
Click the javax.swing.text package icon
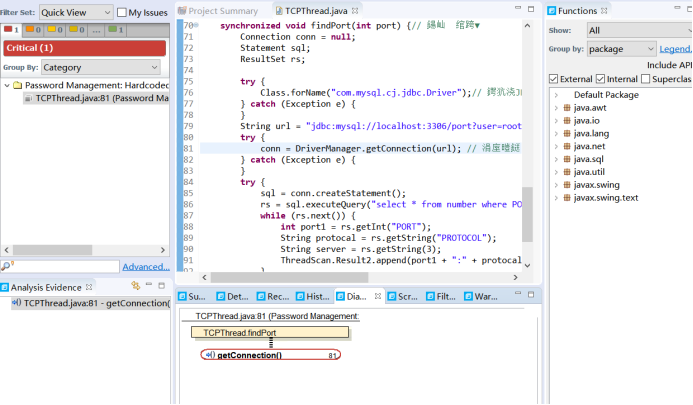tap(567, 197)
